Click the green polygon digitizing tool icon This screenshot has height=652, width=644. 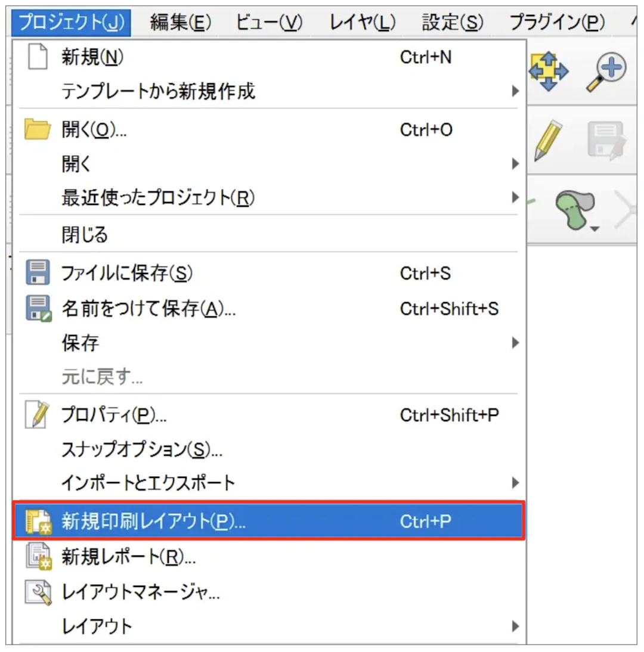point(575,210)
